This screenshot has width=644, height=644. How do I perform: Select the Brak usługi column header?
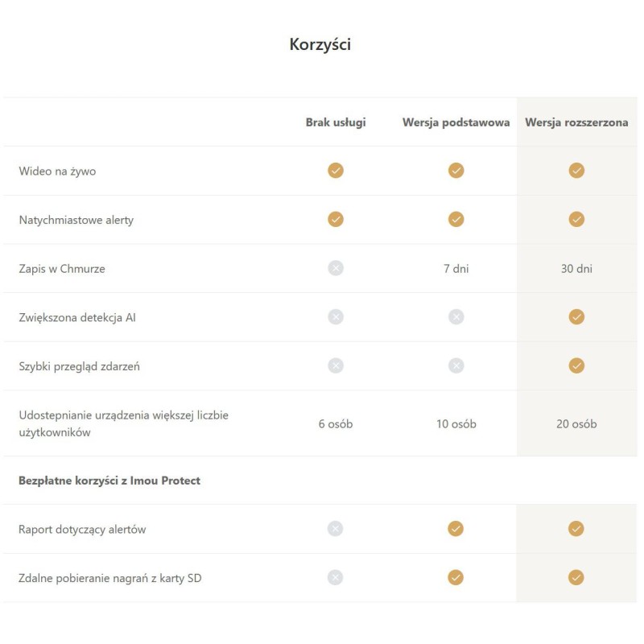tap(336, 122)
